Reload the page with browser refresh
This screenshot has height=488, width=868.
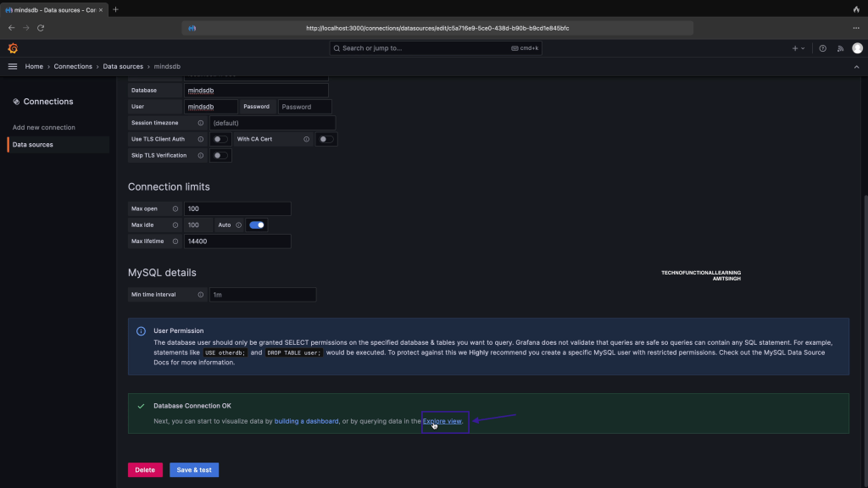tap(41, 28)
